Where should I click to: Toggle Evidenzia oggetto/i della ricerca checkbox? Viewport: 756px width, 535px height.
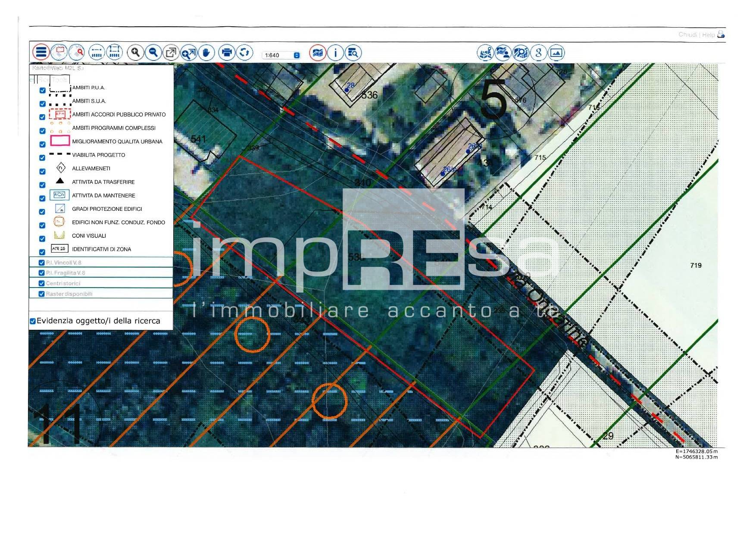(33, 321)
